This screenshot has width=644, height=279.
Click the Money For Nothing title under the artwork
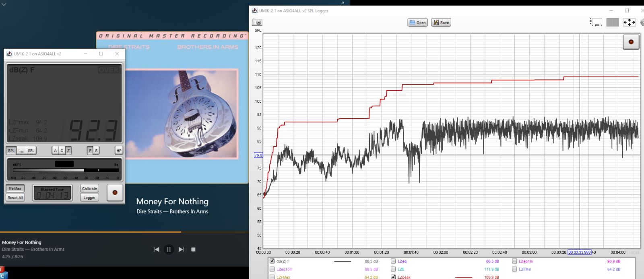[172, 201]
